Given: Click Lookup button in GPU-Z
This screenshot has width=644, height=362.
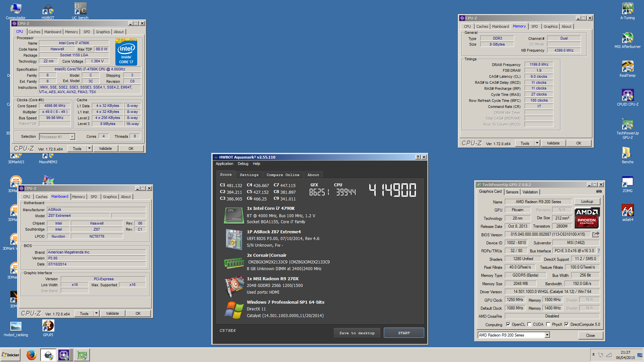Looking at the screenshot, I should click(587, 201).
